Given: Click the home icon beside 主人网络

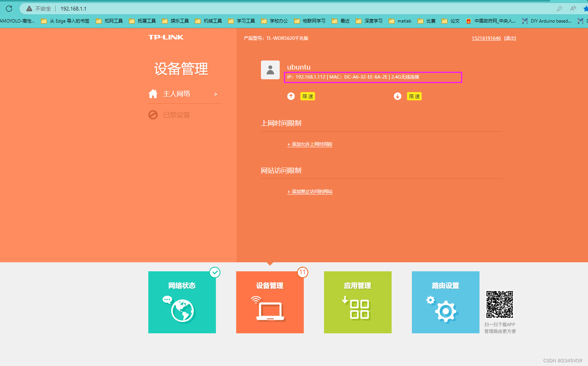Looking at the screenshot, I should pos(153,94).
